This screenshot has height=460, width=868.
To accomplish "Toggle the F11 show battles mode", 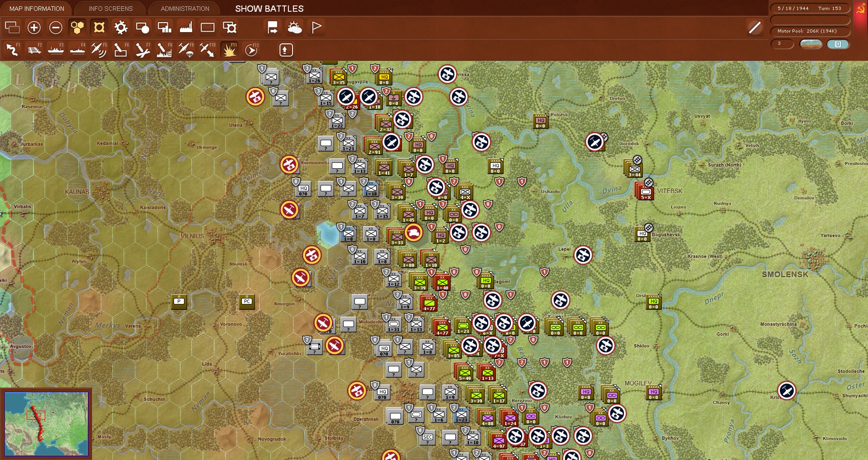I will coord(229,50).
